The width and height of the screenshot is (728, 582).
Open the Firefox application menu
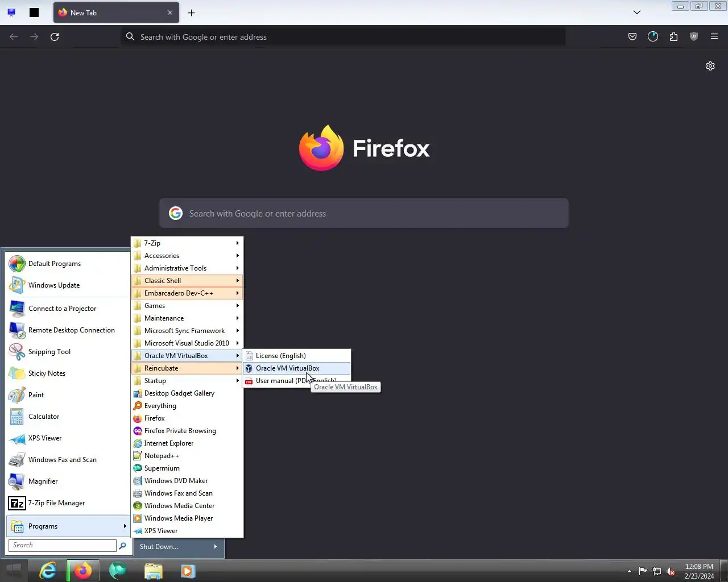coord(714,37)
